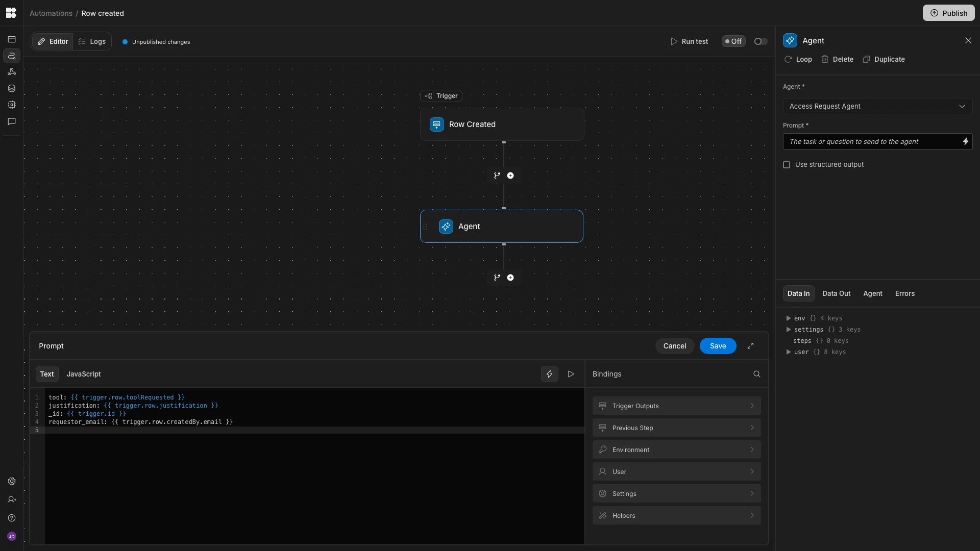Image resolution: width=980 pixels, height=551 pixels.
Task: Open Environment bindings category
Action: [x=676, y=449]
